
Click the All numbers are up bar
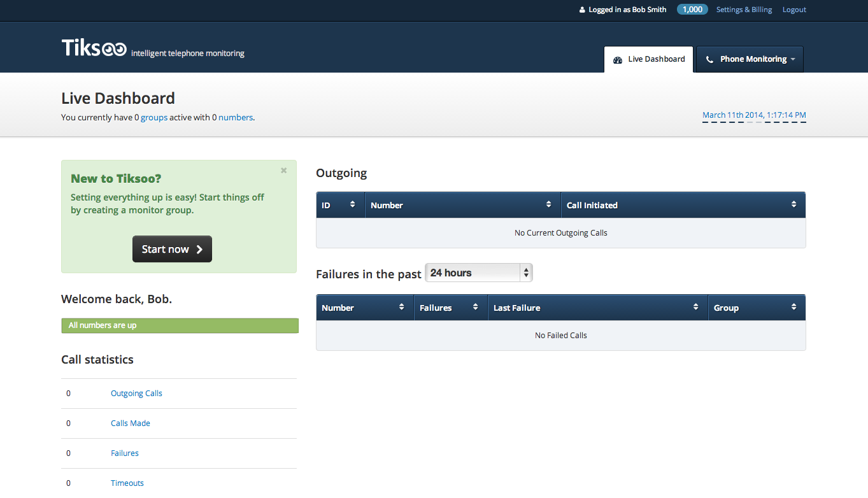(x=180, y=325)
